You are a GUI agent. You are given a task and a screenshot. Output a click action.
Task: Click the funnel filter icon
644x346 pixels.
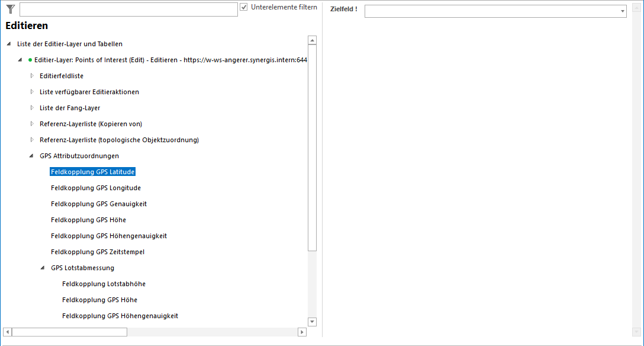(11, 9)
